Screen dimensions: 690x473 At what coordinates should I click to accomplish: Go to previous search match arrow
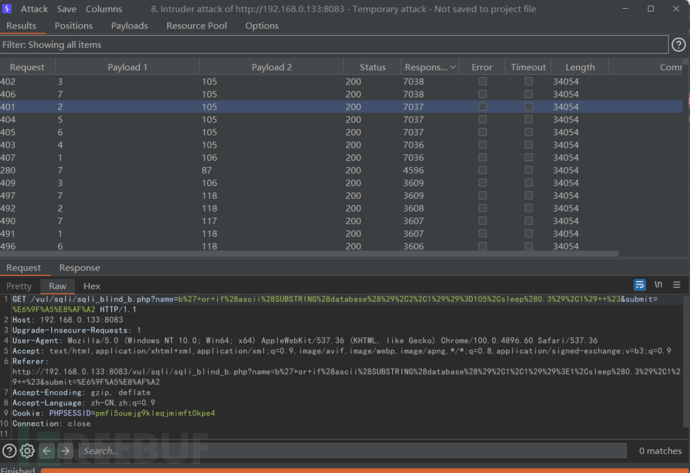[47, 451]
